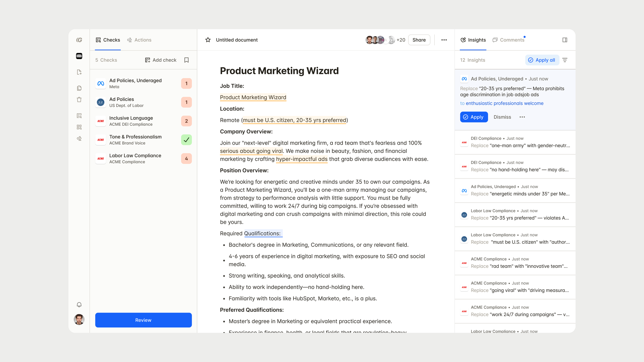Click Apply all insights button
644x362 pixels.
pyautogui.click(x=542, y=60)
